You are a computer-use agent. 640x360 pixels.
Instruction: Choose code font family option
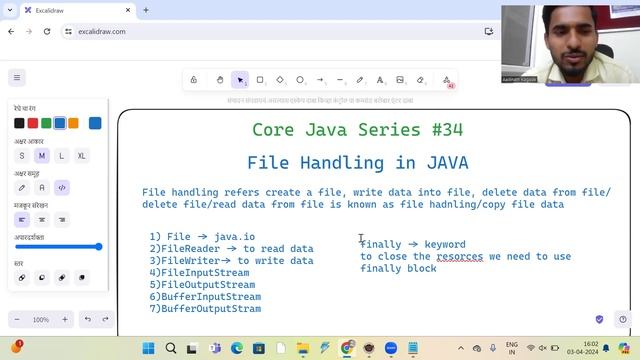(x=62, y=188)
